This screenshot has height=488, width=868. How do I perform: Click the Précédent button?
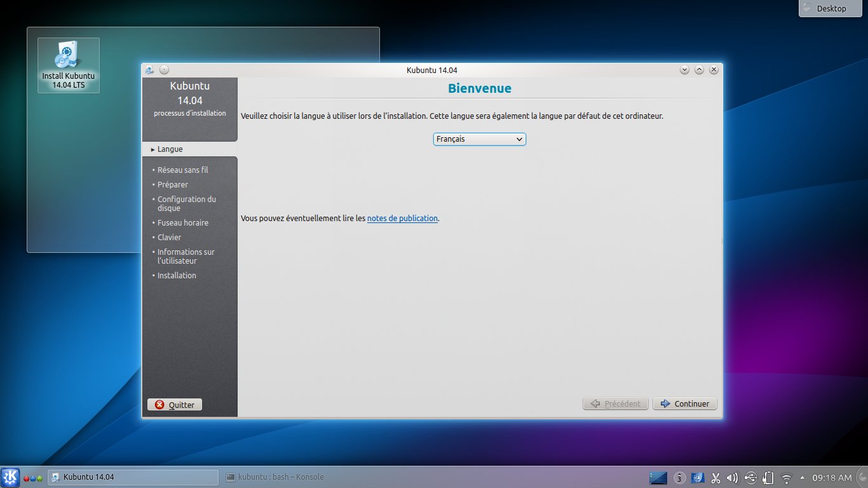click(x=616, y=403)
